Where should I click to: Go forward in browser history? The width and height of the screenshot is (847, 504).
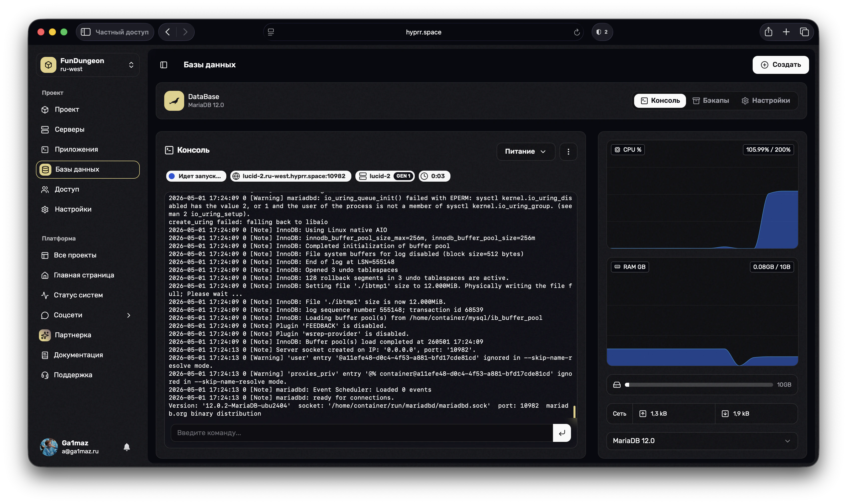(x=185, y=32)
